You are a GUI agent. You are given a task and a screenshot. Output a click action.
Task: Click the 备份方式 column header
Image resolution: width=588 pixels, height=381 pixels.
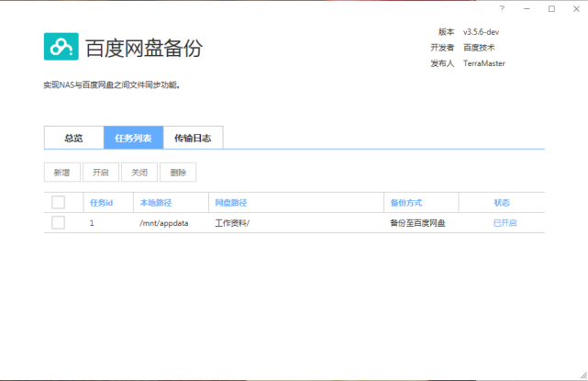tap(405, 202)
